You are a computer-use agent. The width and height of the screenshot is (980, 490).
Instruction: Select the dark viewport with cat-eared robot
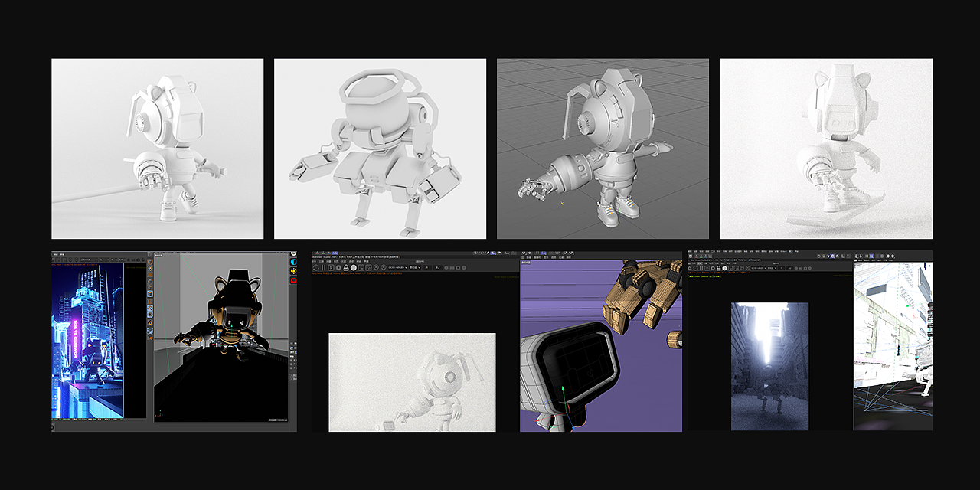coord(221,338)
